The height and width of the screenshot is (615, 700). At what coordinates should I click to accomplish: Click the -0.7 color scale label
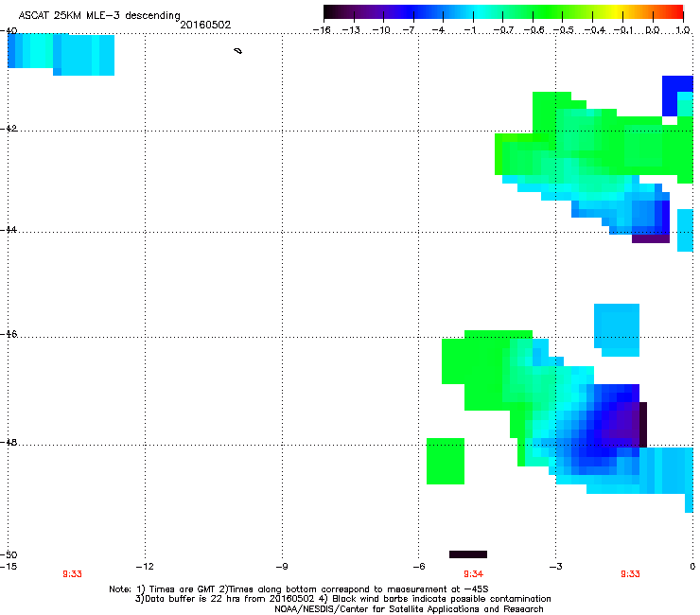pos(503,30)
